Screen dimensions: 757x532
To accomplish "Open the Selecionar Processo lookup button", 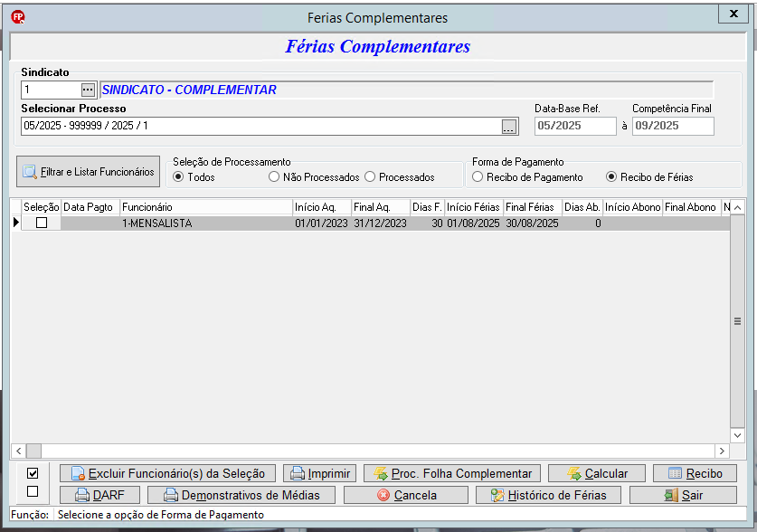I will coord(509,127).
